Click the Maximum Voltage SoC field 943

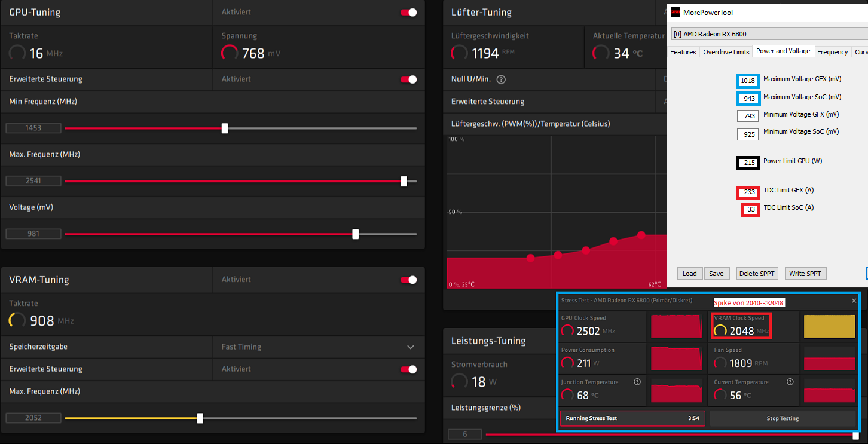[x=748, y=99]
